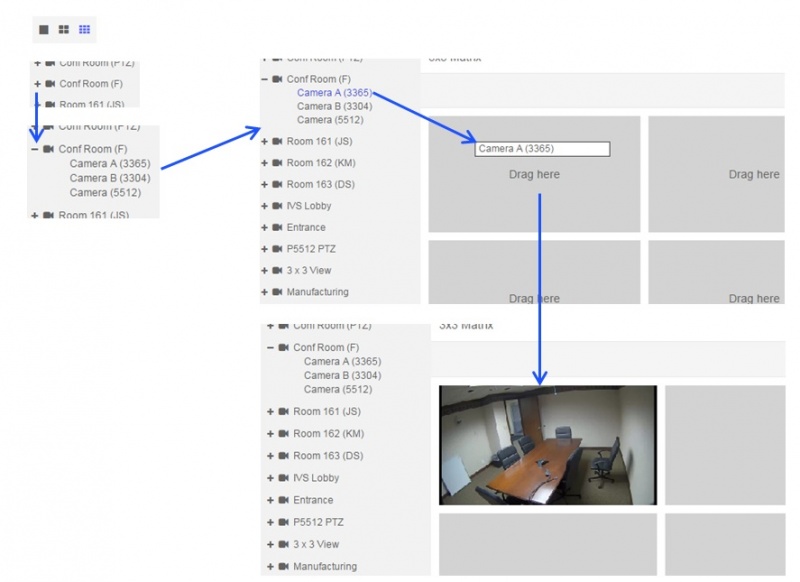The width and height of the screenshot is (800, 582).
Task: Click Manufacturing camera icon beside video thumbnail
Action: (x=284, y=566)
